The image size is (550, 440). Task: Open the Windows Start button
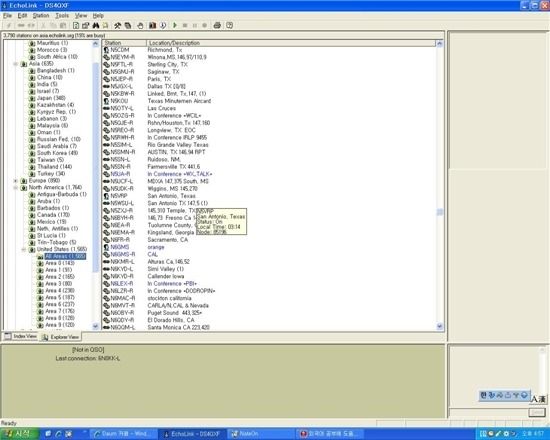[x=18, y=434]
